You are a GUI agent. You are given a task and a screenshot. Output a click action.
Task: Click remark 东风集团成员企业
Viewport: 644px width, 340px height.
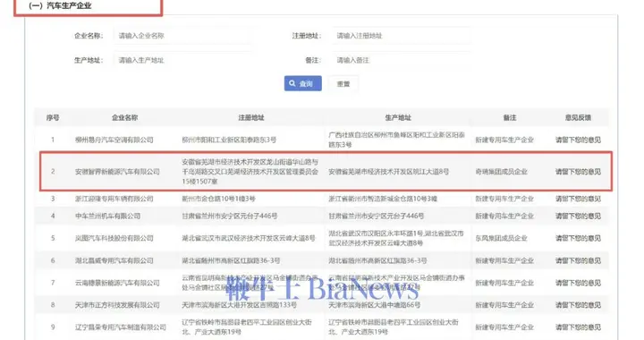tap(501, 238)
